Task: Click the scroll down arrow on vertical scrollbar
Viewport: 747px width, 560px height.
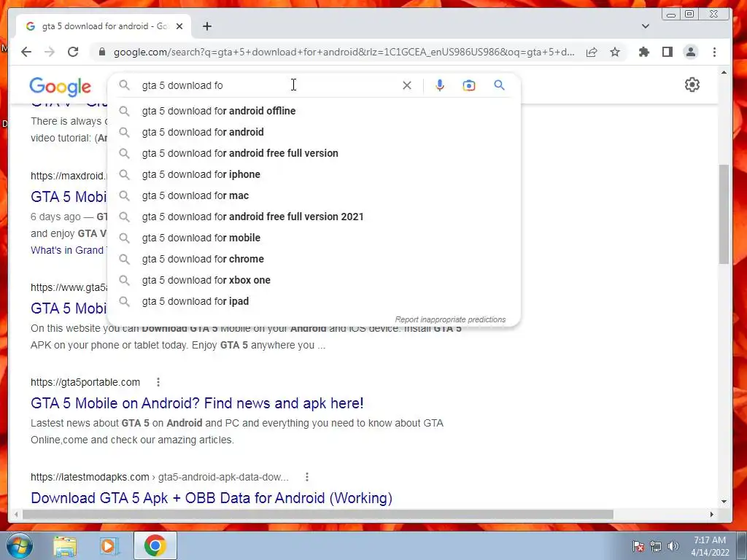Action: (x=724, y=501)
